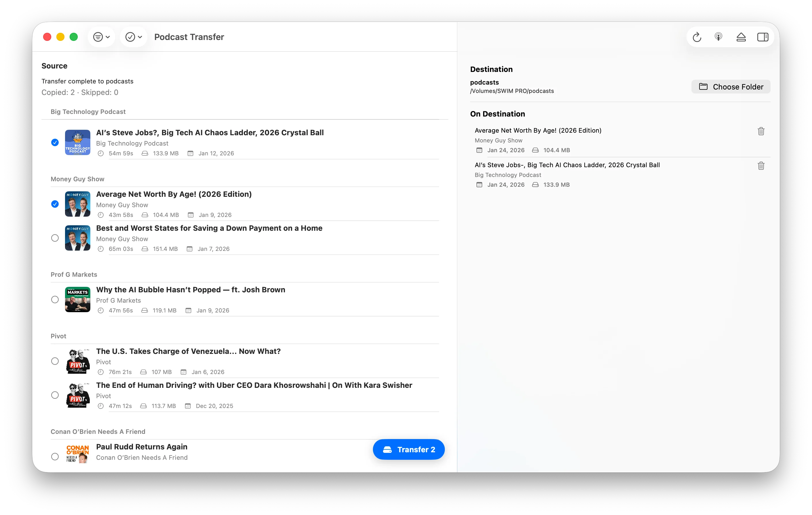Open the filter icon near window title

click(x=98, y=37)
